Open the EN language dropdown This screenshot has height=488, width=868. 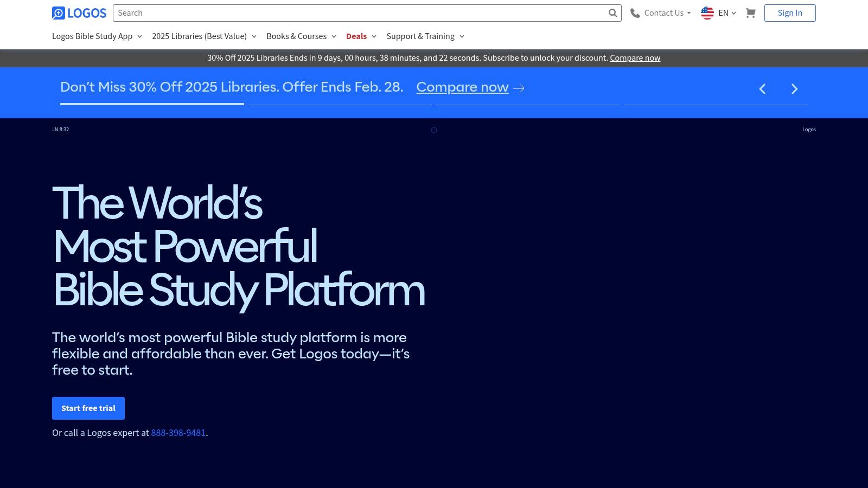click(719, 13)
